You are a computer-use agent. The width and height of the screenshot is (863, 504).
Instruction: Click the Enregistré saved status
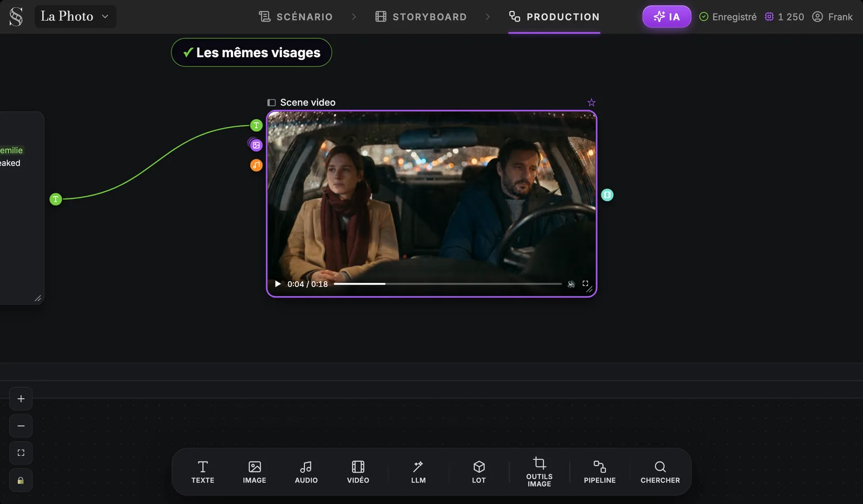728,17
